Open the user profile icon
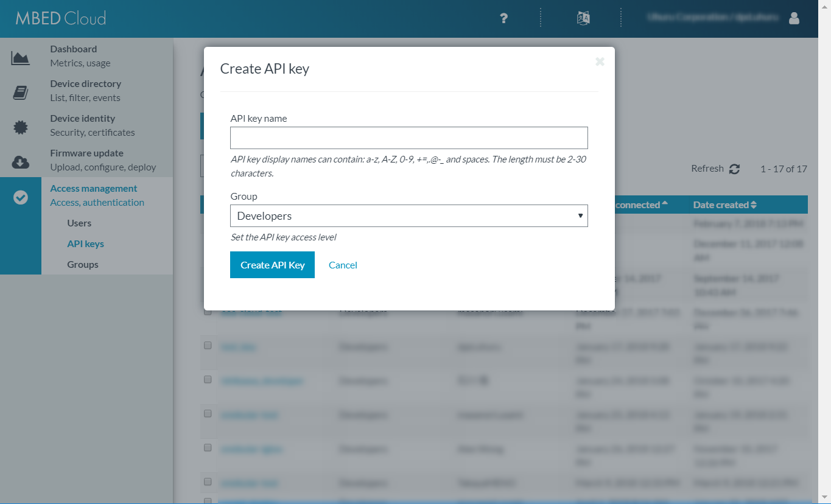 click(794, 18)
